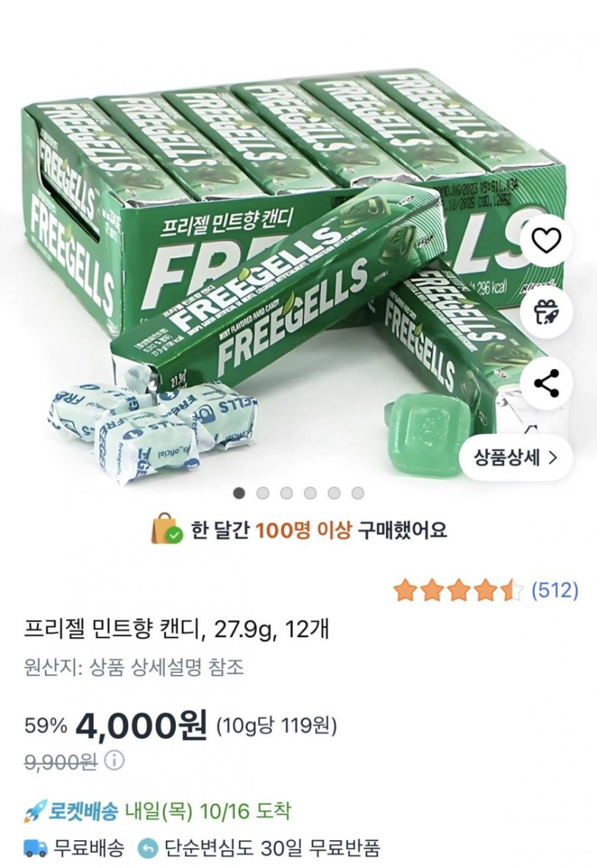The width and height of the screenshot is (597, 868).
Task: Tap the orange star rating
Action: [459, 591]
